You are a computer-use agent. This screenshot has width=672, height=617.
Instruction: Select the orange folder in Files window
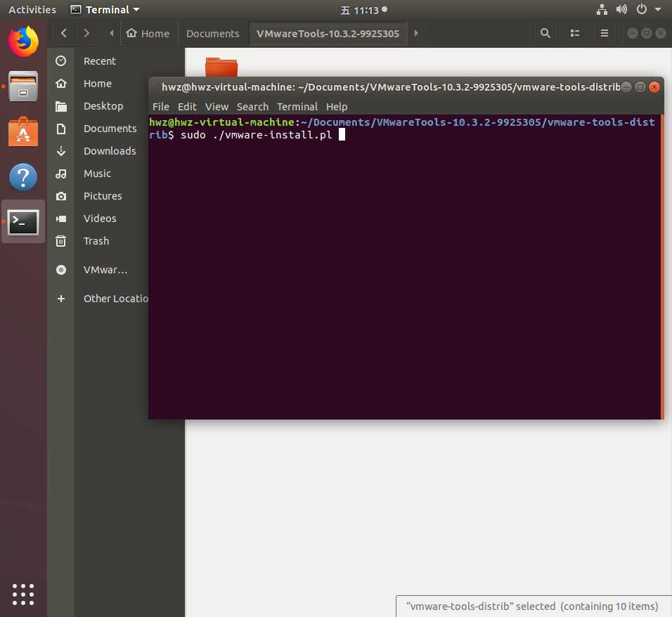tap(221, 67)
